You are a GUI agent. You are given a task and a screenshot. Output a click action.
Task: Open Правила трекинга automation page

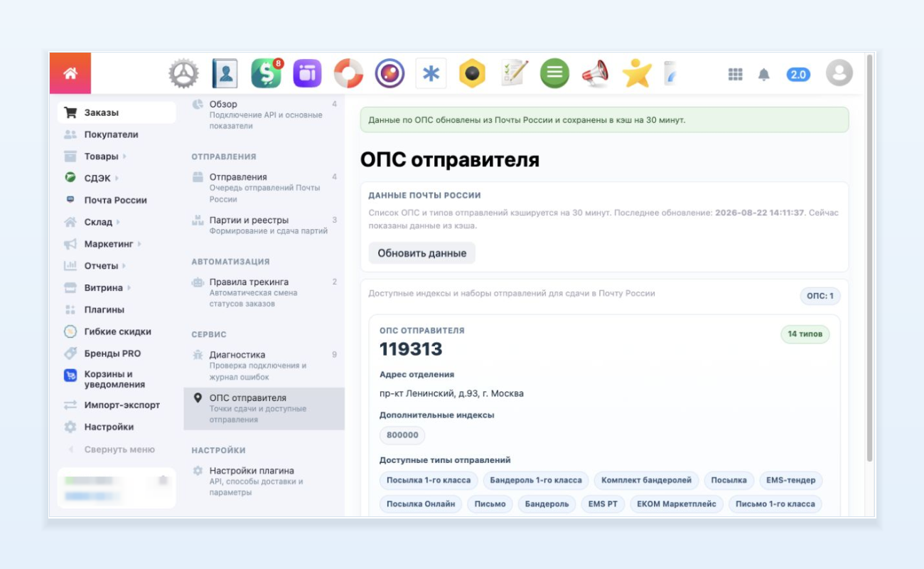264,292
